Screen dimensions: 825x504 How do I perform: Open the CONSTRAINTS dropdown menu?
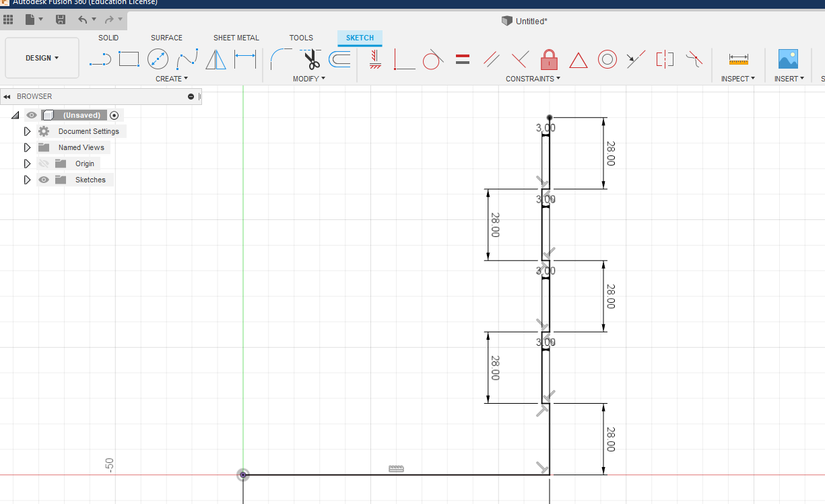pyautogui.click(x=533, y=79)
